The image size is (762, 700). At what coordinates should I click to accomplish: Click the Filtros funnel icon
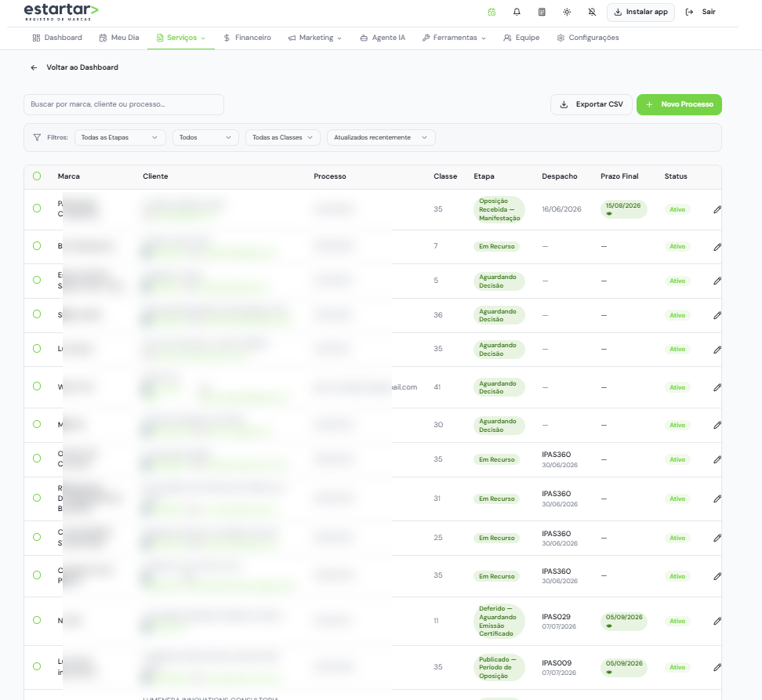(x=37, y=137)
